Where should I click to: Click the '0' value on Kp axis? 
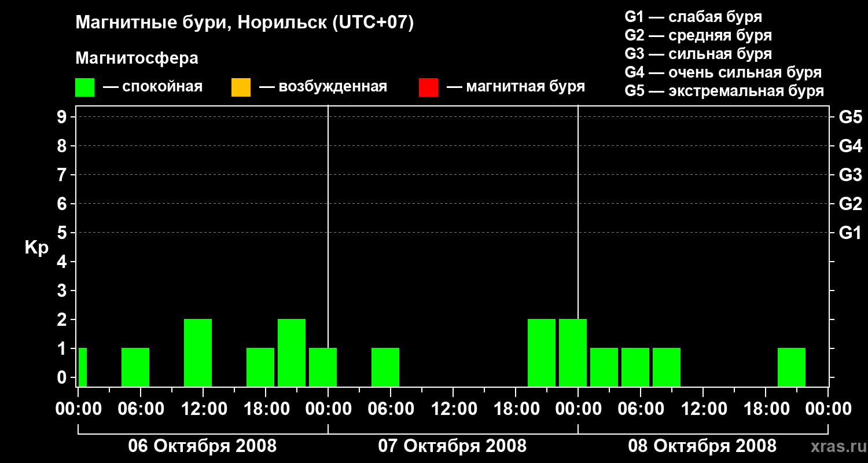point(63,377)
